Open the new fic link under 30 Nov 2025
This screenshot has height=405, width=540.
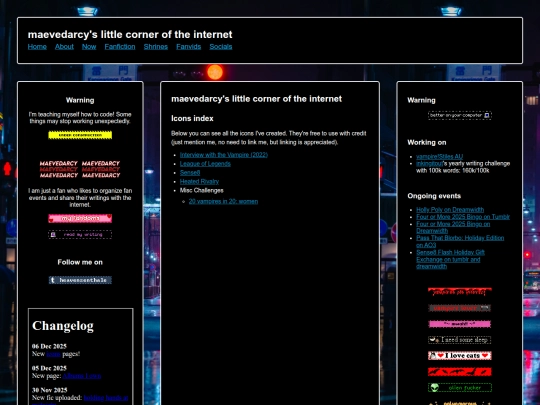(105, 398)
